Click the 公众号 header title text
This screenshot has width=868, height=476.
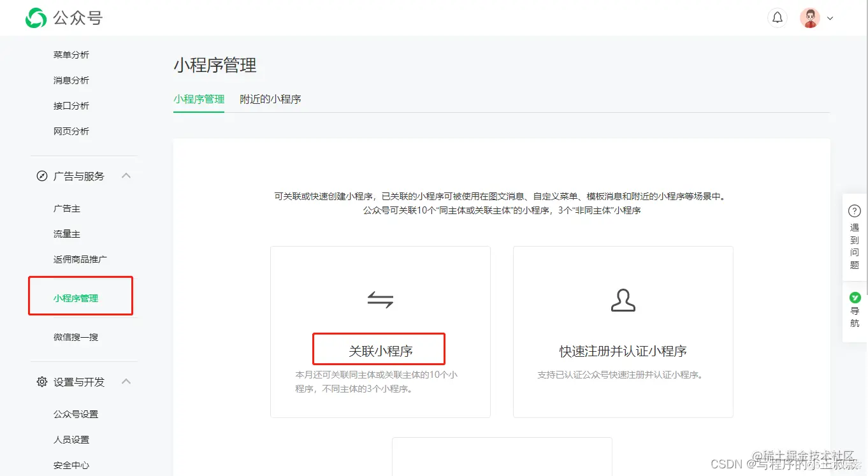[78, 18]
